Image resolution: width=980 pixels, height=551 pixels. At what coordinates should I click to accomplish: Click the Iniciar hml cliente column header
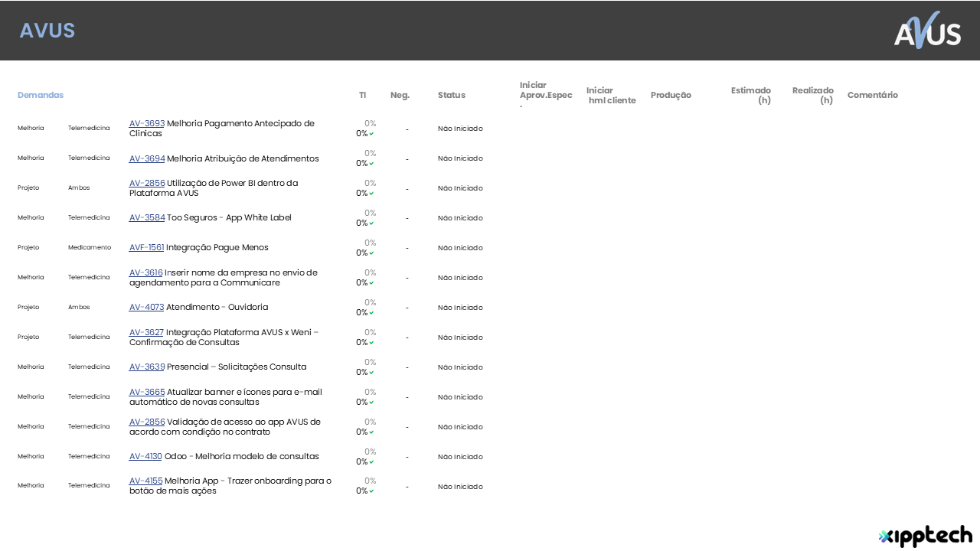(x=611, y=95)
